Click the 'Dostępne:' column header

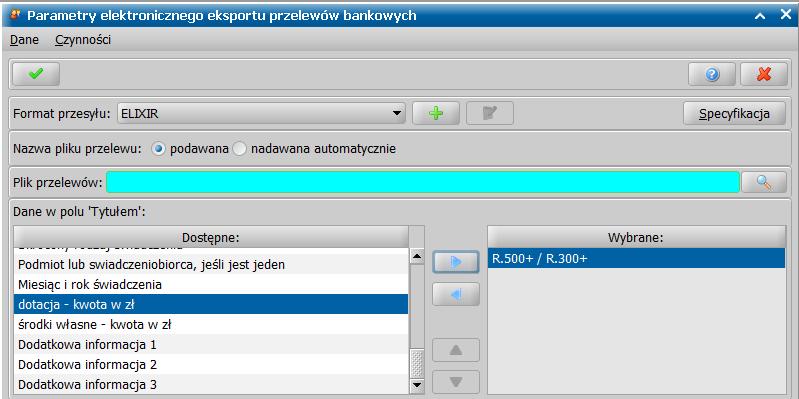click(211, 237)
